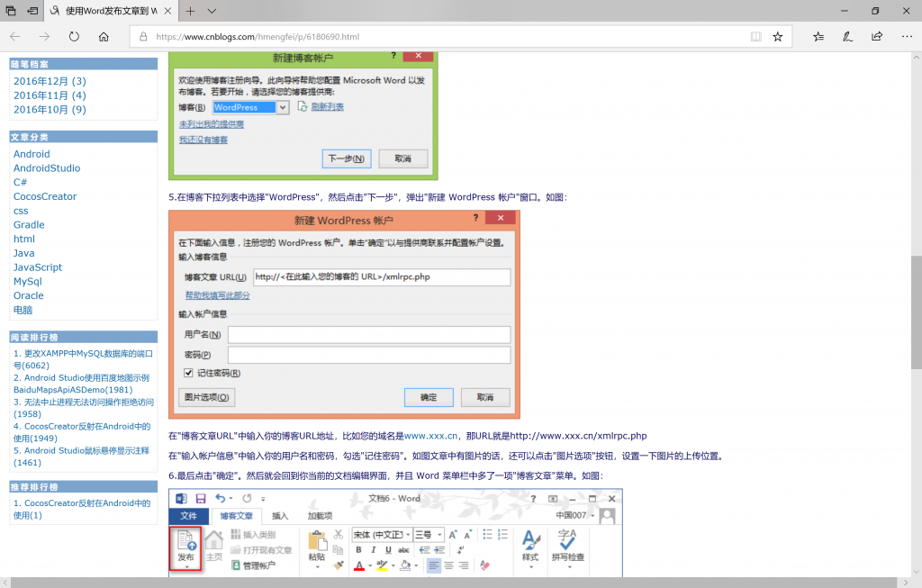Open the WordPress blog provider dropdown

coord(282,106)
